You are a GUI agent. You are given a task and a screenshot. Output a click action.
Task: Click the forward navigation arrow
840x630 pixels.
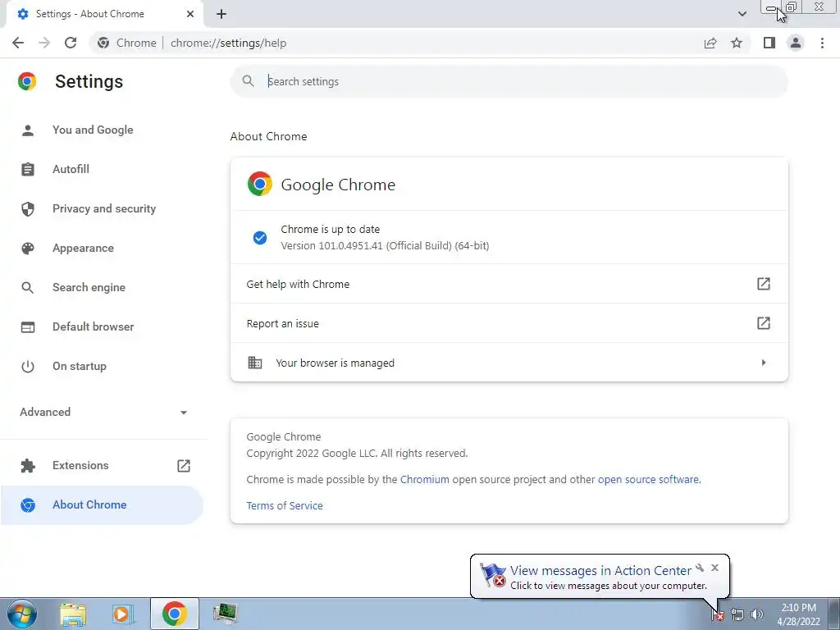point(44,43)
